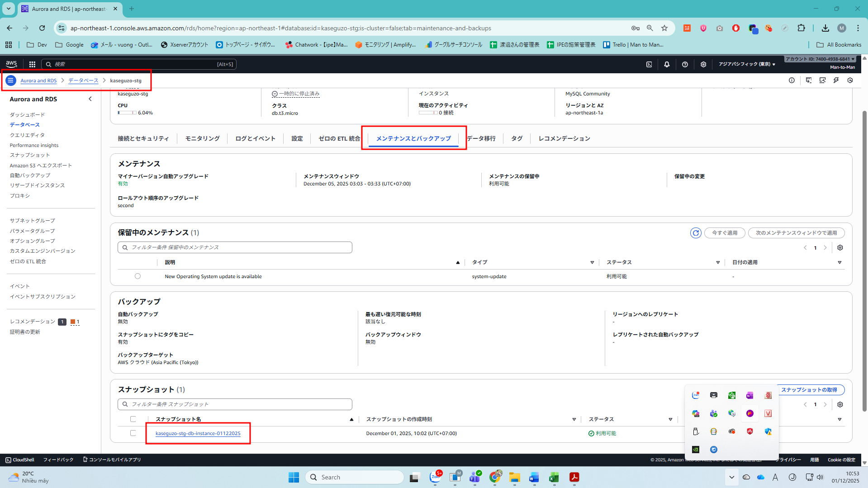Expand the Windows system tray overflow chevron
Image resolution: width=868 pixels, height=488 pixels.
(x=731, y=477)
